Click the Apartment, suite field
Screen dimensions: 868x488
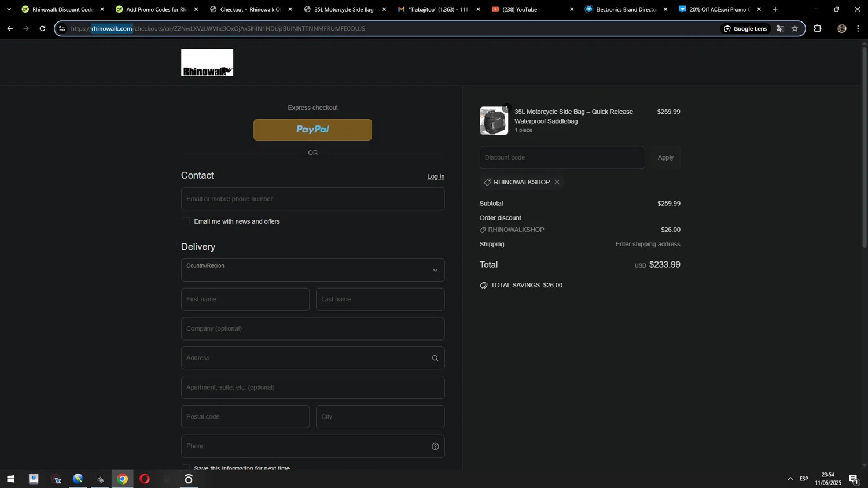coord(312,387)
